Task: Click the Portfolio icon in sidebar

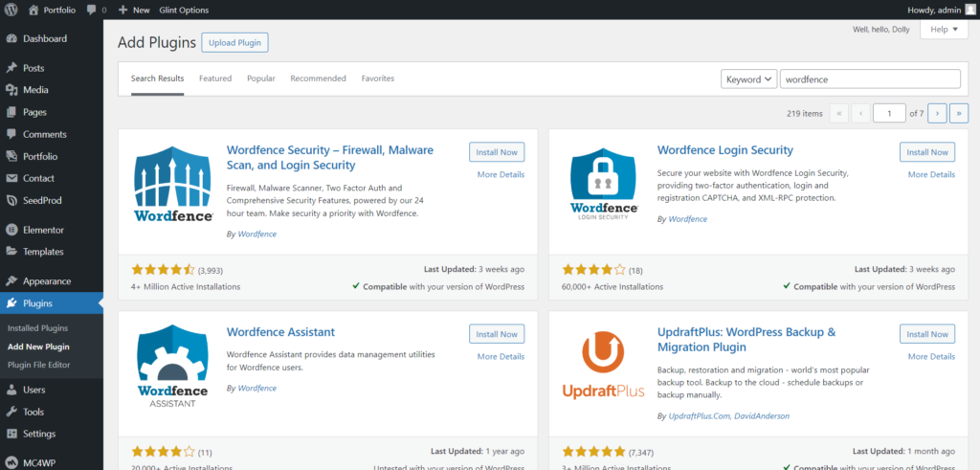Action: point(11,156)
